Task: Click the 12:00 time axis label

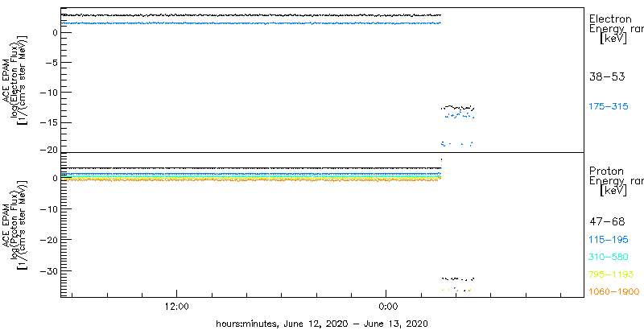Action: [x=176, y=307]
